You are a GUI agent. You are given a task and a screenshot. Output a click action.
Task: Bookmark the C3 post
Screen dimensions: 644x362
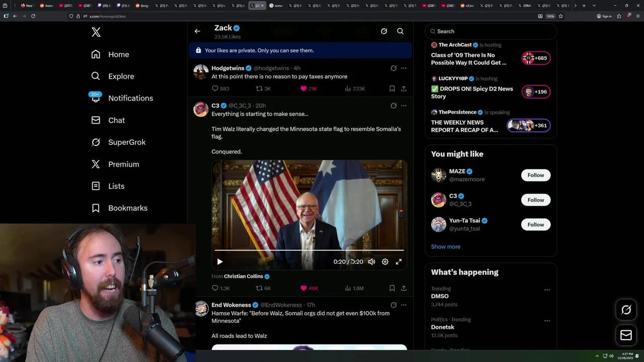[x=392, y=288]
